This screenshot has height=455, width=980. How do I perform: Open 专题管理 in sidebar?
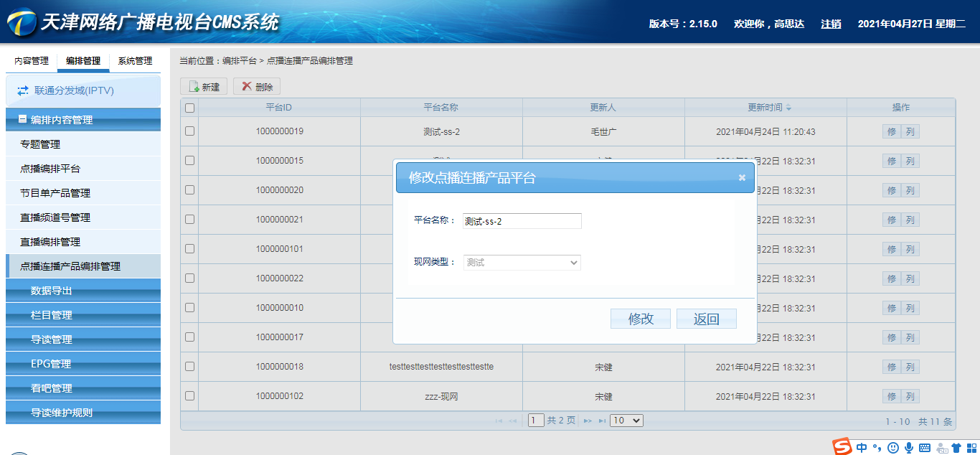click(x=83, y=144)
